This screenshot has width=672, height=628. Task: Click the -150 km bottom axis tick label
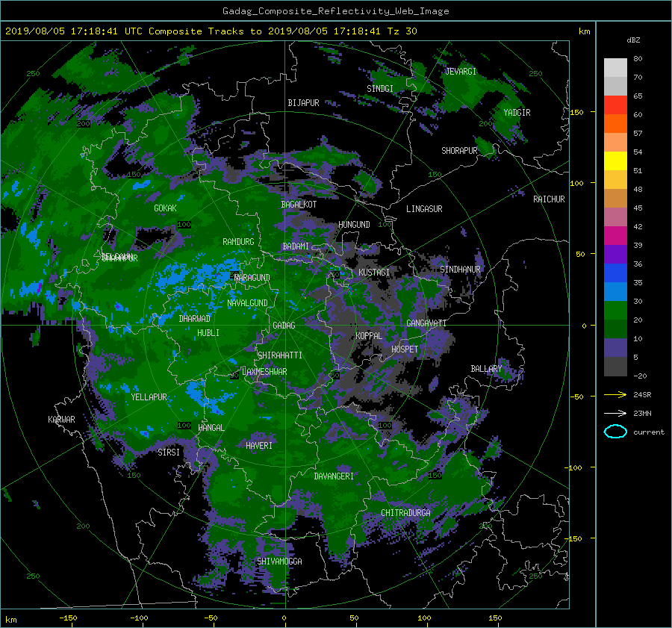[x=68, y=618]
